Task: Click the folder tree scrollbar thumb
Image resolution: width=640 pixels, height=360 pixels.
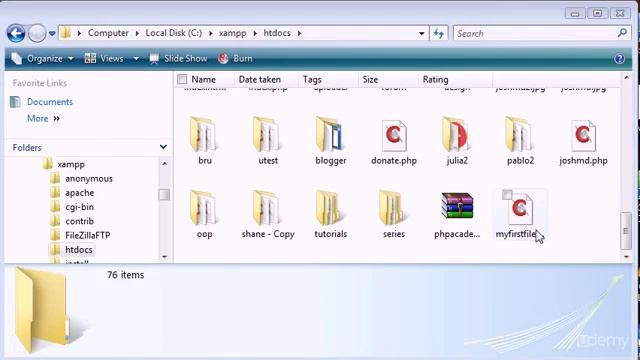Action: pos(164,195)
